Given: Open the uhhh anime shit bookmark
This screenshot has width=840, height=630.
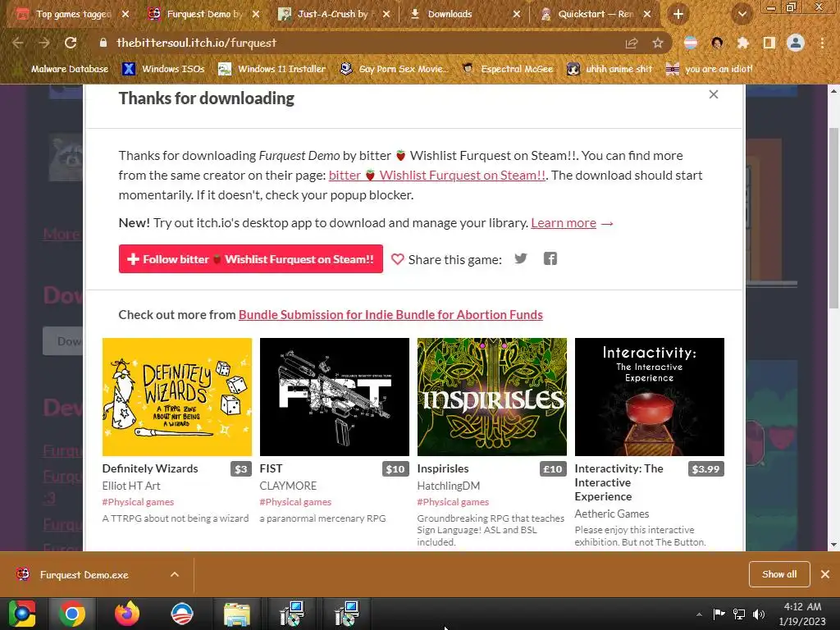Looking at the screenshot, I should point(610,69).
